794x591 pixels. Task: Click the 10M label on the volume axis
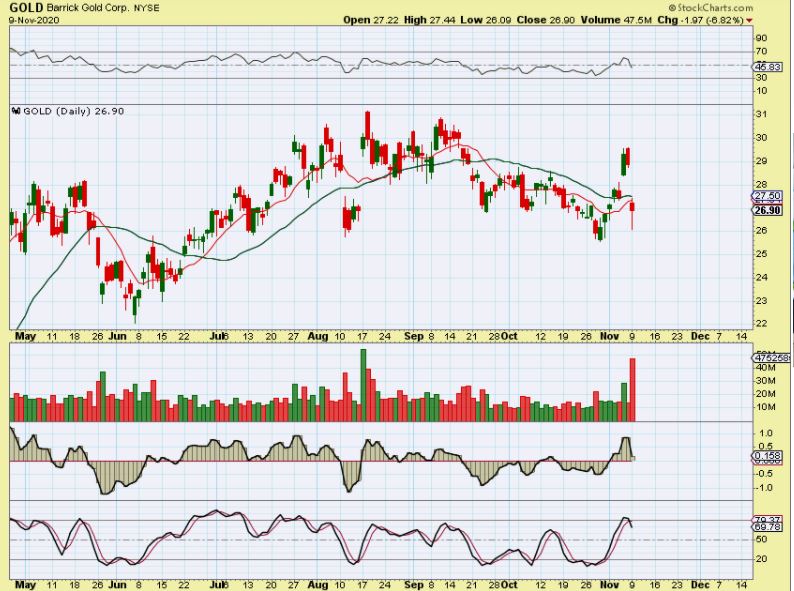766,407
